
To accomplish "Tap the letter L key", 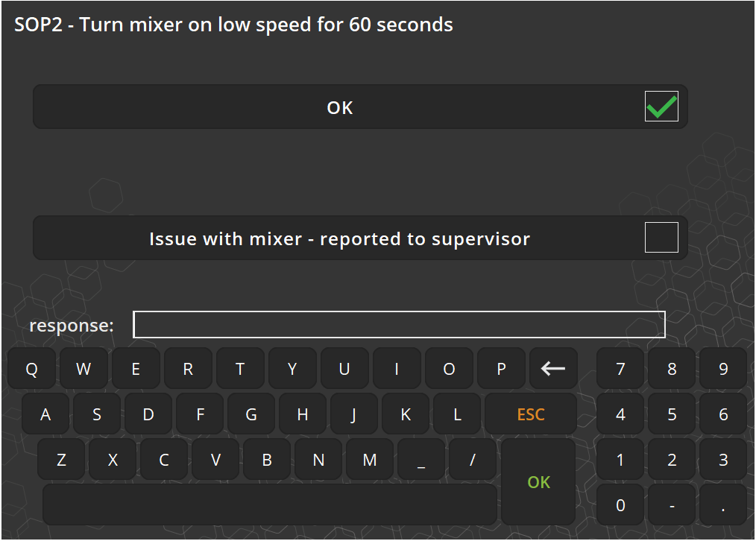I will click(x=457, y=414).
